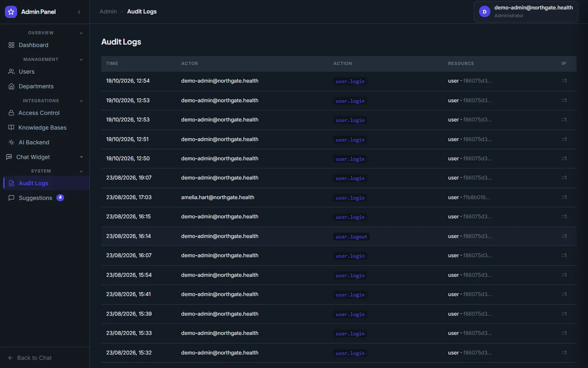588x368 pixels.
Task: Click the Back to Chat arrow icon
Action: (11, 358)
